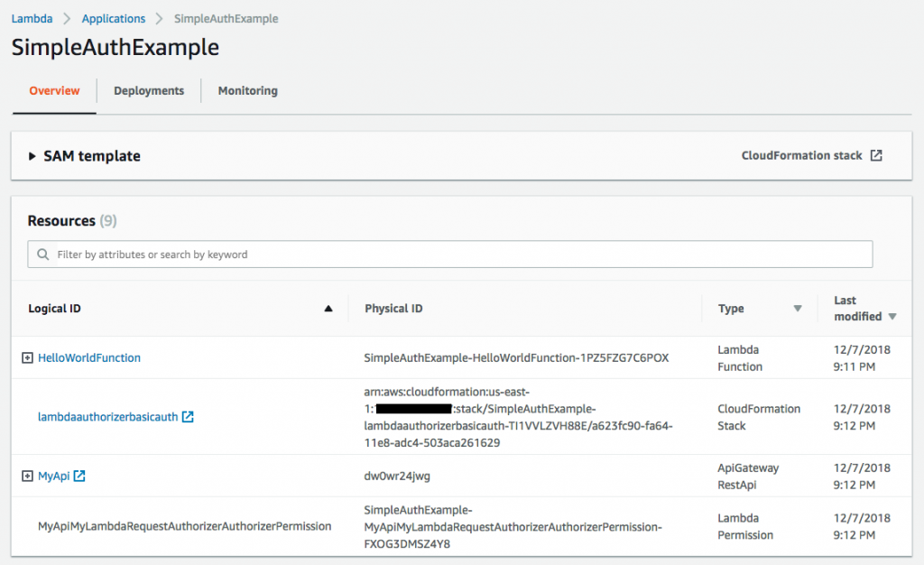Select the SimpleAuthExample breadcrumb text
This screenshot has height=565, width=924.
click(x=226, y=18)
